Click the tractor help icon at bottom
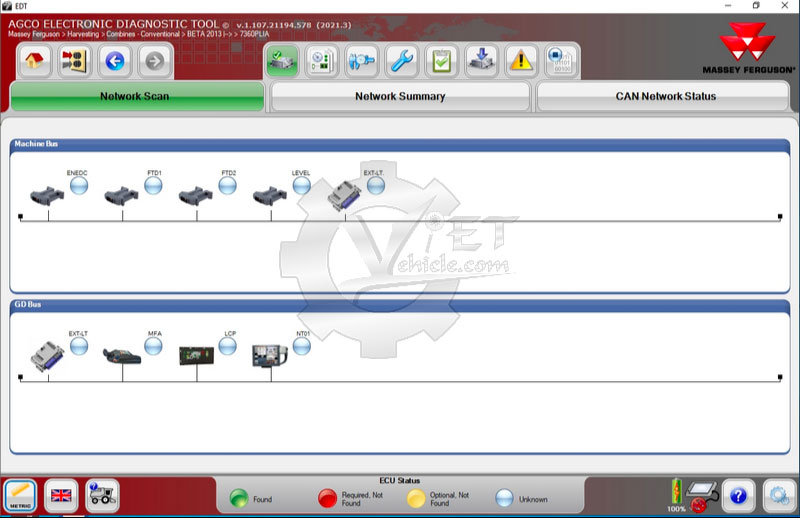 click(x=102, y=495)
